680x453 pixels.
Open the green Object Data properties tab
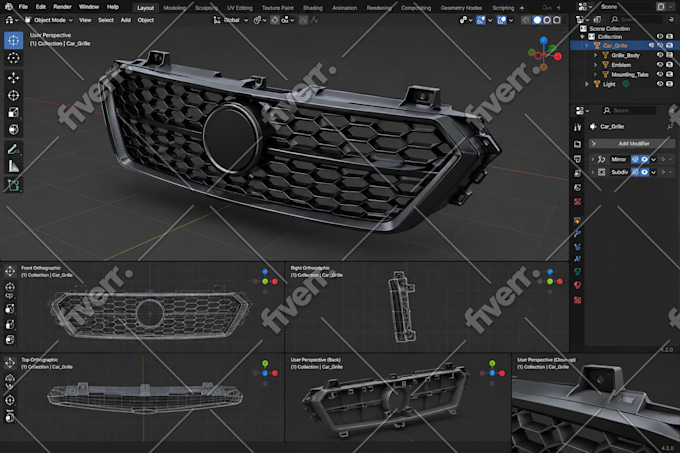click(577, 271)
